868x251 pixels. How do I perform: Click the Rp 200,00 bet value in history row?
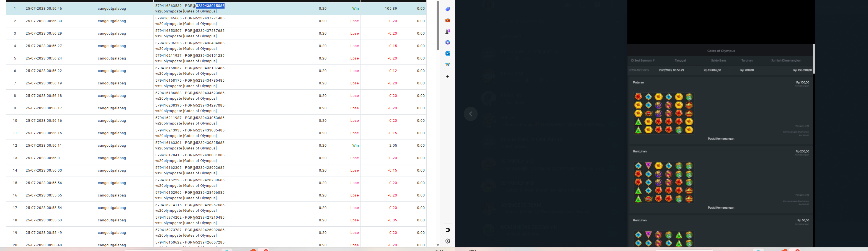(x=747, y=70)
